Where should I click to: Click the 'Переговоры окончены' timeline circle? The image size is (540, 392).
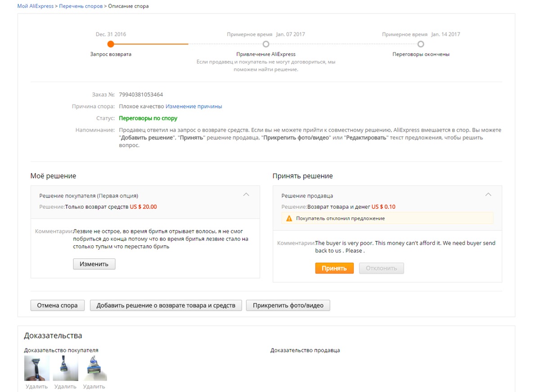[421, 44]
